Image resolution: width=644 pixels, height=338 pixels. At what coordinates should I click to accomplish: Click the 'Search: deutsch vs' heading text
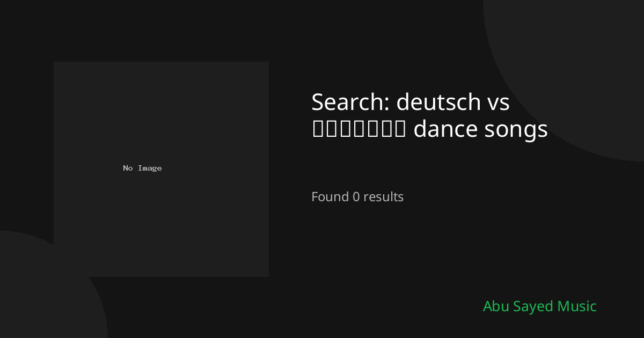[411, 102]
